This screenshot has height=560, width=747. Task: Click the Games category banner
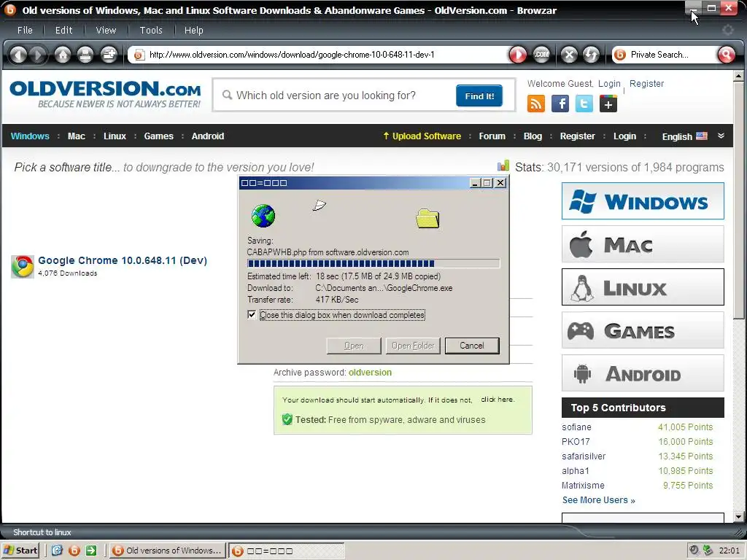click(x=643, y=330)
